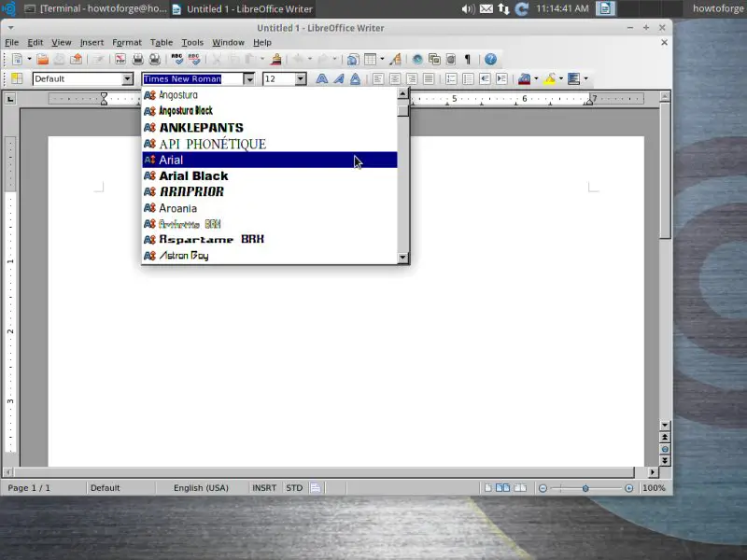
Task: Open Styles and Formatting icon
Action: point(17,78)
